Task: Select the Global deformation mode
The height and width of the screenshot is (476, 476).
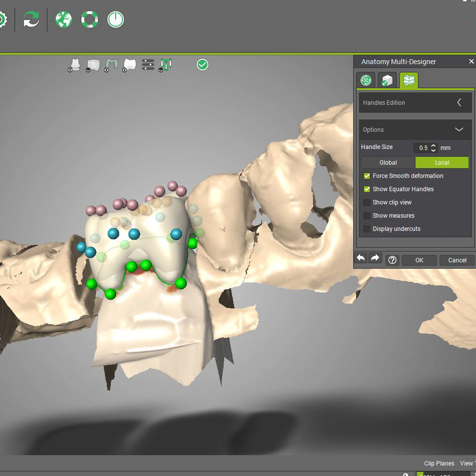Action: 388,163
